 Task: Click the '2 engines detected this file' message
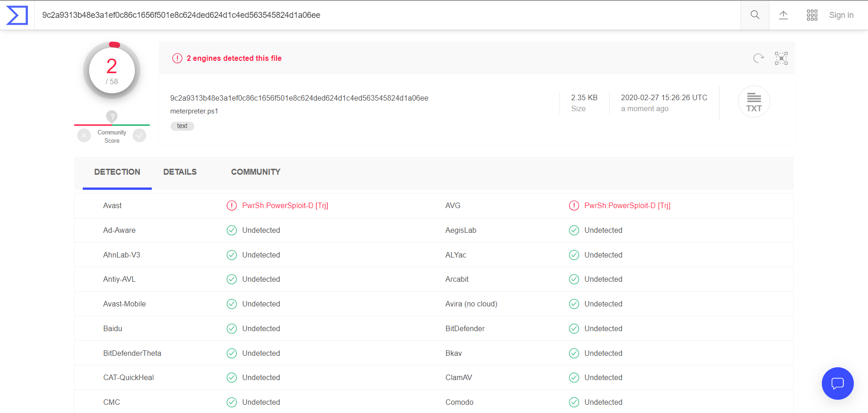pyautogui.click(x=234, y=58)
